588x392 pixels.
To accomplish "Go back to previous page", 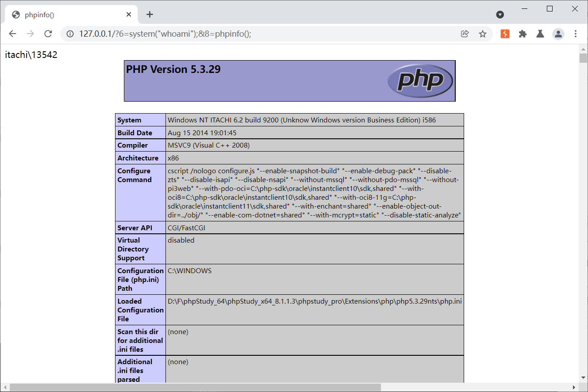I will point(12,34).
